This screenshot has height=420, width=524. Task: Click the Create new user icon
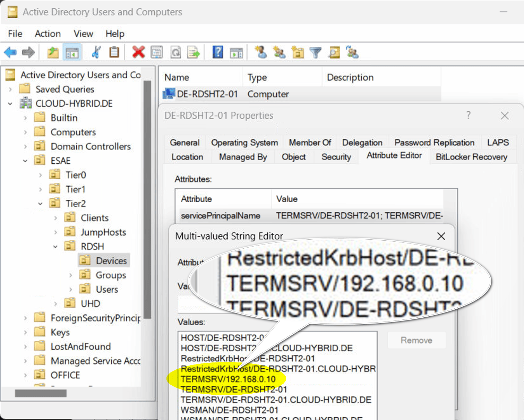click(261, 52)
